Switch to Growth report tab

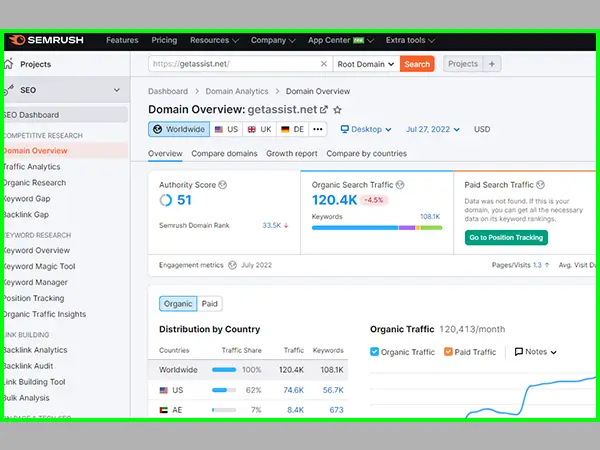click(292, 153)
